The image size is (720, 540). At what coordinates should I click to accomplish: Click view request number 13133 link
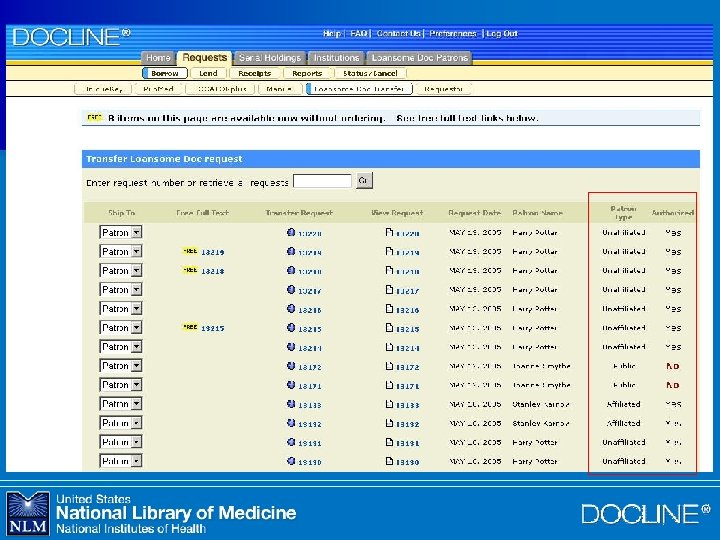407,405
